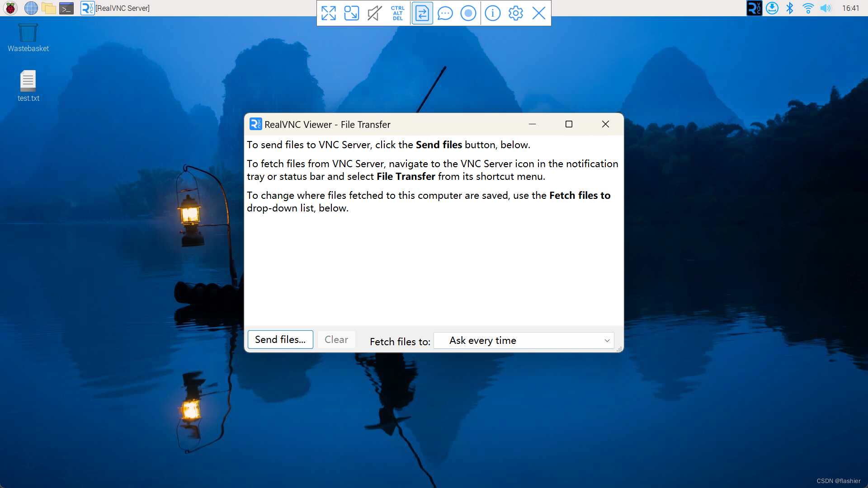Expand the Fetch files to dropdown
Screen dimensions: 868x488
pos(524,341)
